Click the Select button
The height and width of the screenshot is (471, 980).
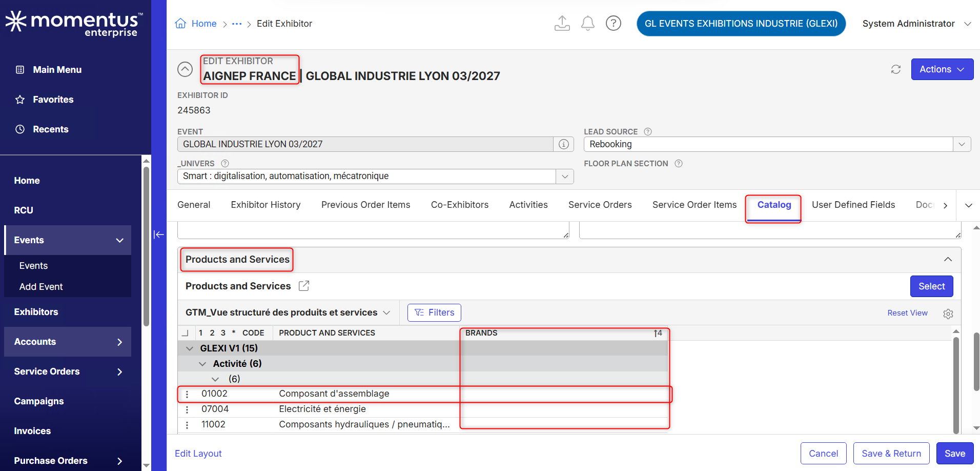[x=932, y=286]
